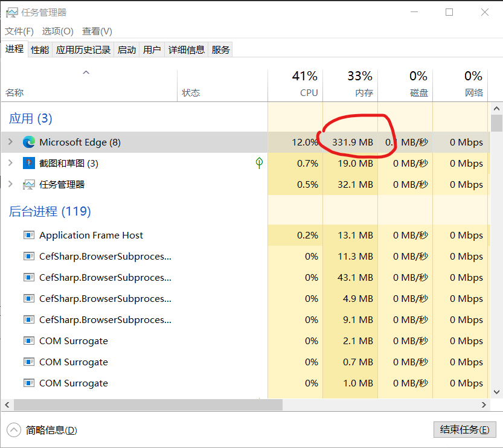The height and width of the screenshot is (448, 503).
Task: Switch to the 性能 tab
Action: click(x=40, y=50)
